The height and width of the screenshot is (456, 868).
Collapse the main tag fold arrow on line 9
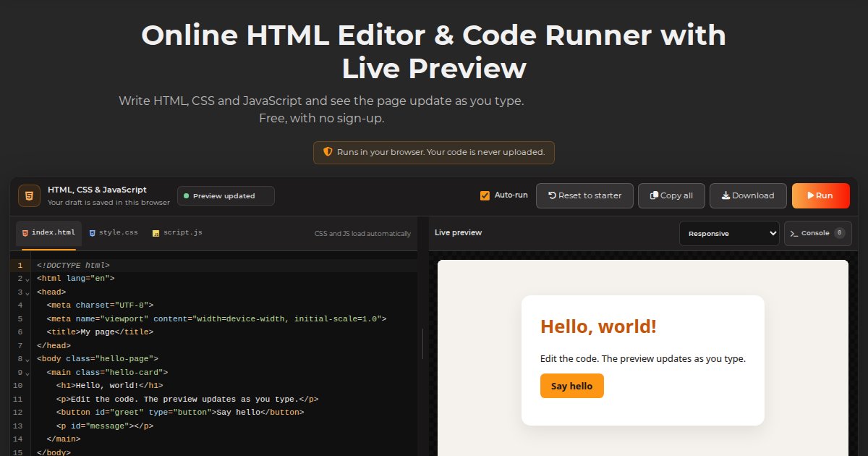coord(28,373)
